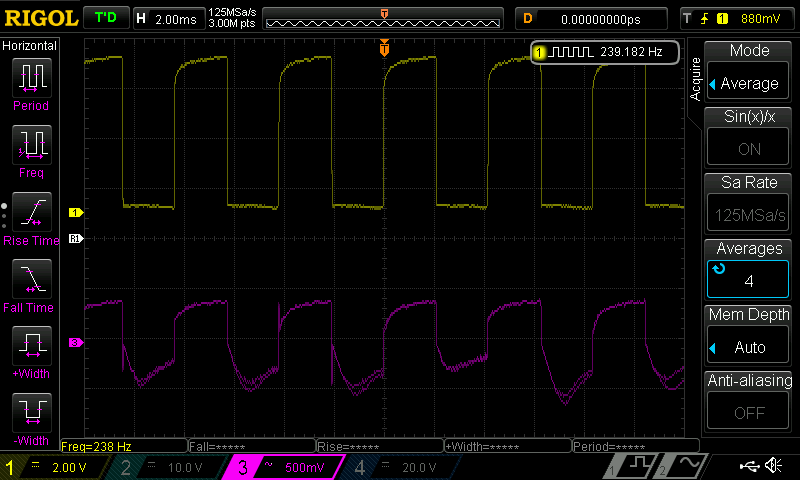Screen dimensions: 800x480
Task: Select the -Width measurement icon
Action: pyautogui.click(x=32, y=412)
